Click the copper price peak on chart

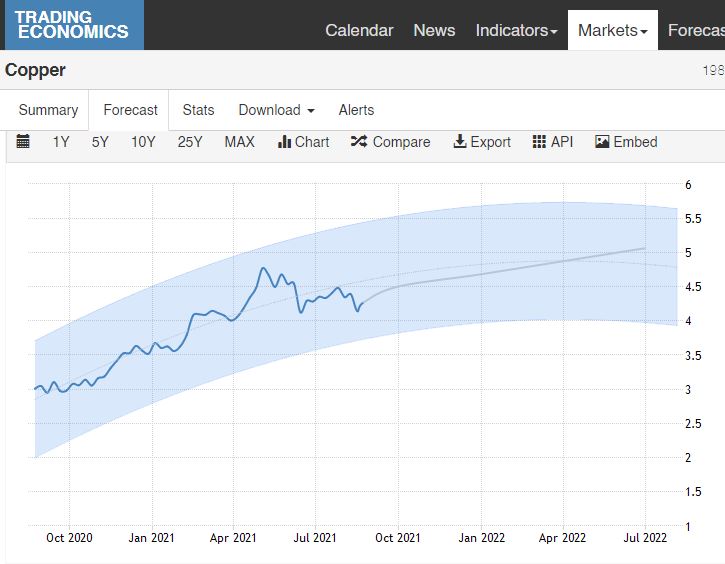pos(263,268)
